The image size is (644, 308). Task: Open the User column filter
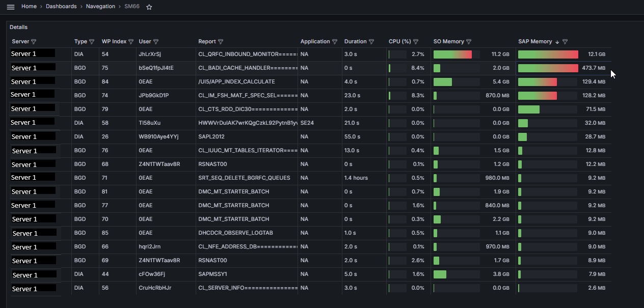tap(156, 42)
